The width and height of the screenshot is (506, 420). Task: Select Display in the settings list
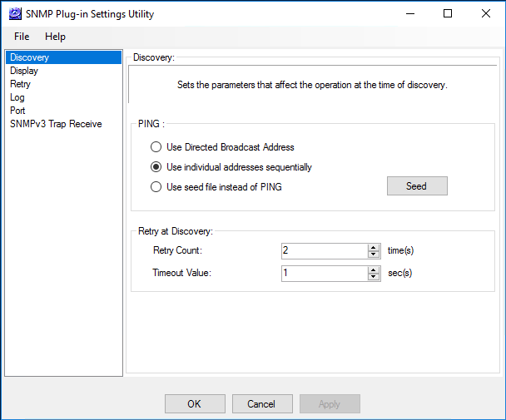(24, 71)
